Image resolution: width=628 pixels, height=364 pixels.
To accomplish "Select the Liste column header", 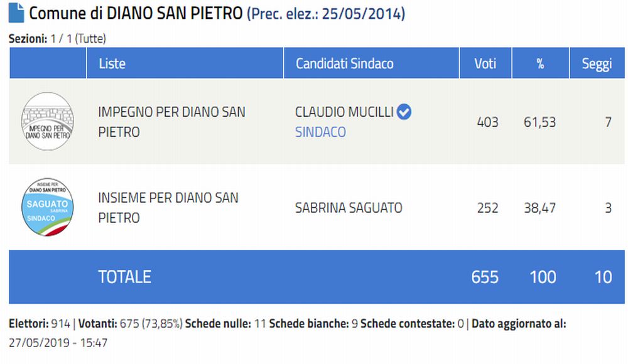I will (112, 63).
